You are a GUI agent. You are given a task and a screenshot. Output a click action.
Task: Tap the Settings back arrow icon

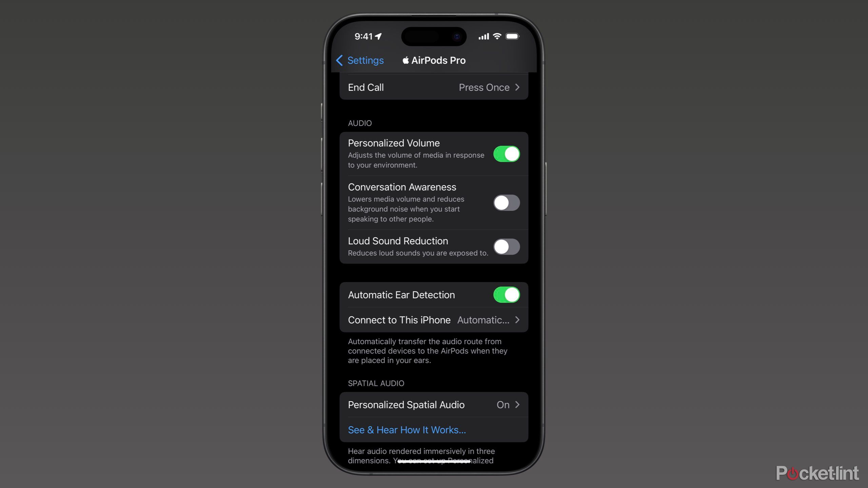tap(339, 60)
